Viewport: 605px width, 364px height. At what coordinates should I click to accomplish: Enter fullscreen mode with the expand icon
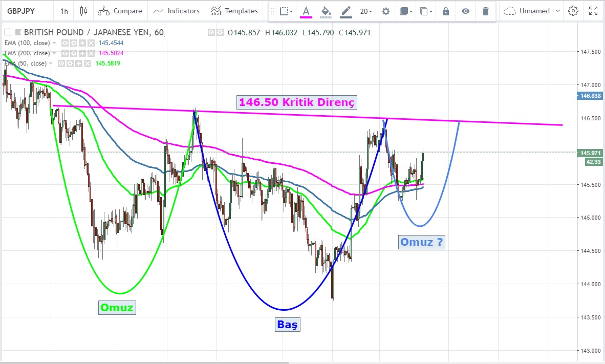tap(593, 11)
